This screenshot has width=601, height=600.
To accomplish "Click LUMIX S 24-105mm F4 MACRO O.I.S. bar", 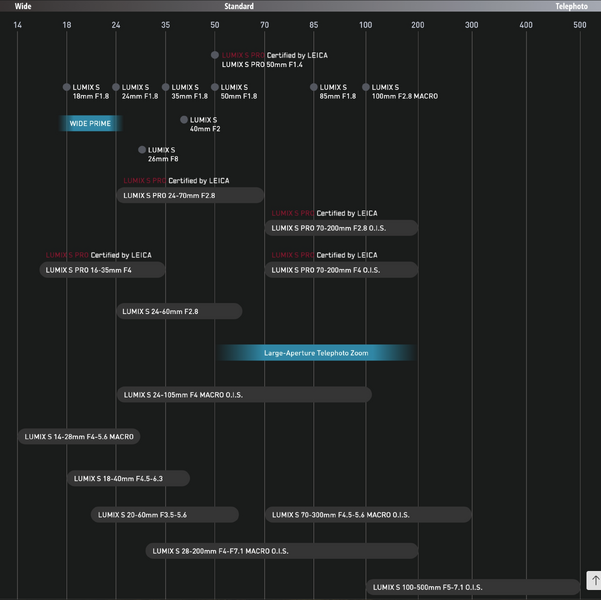I will [244, 395].
